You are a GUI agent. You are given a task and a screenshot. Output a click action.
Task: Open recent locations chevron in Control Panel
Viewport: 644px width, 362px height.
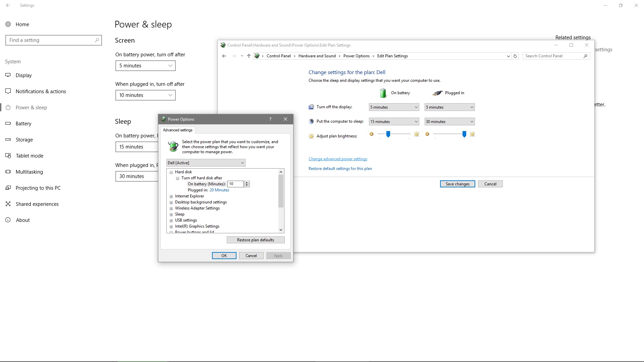point(242,56)
